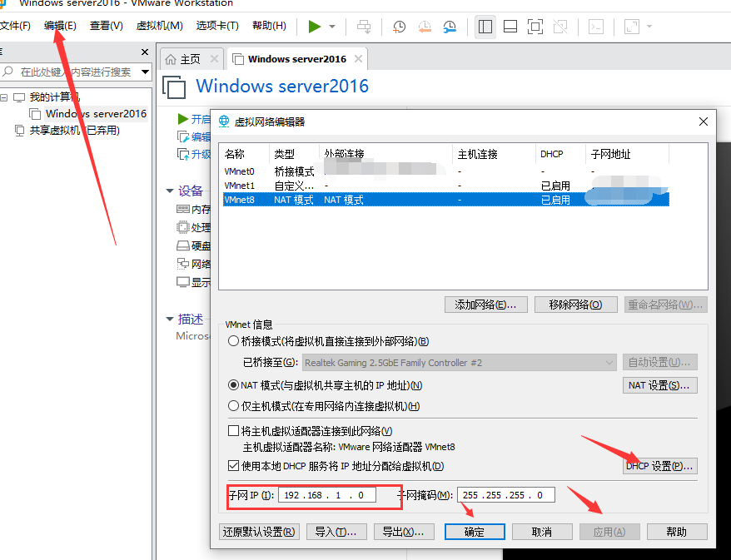The image size is (731, 560).
Task: Open the 选项卡(T) menu
Action: pos(217,26)
